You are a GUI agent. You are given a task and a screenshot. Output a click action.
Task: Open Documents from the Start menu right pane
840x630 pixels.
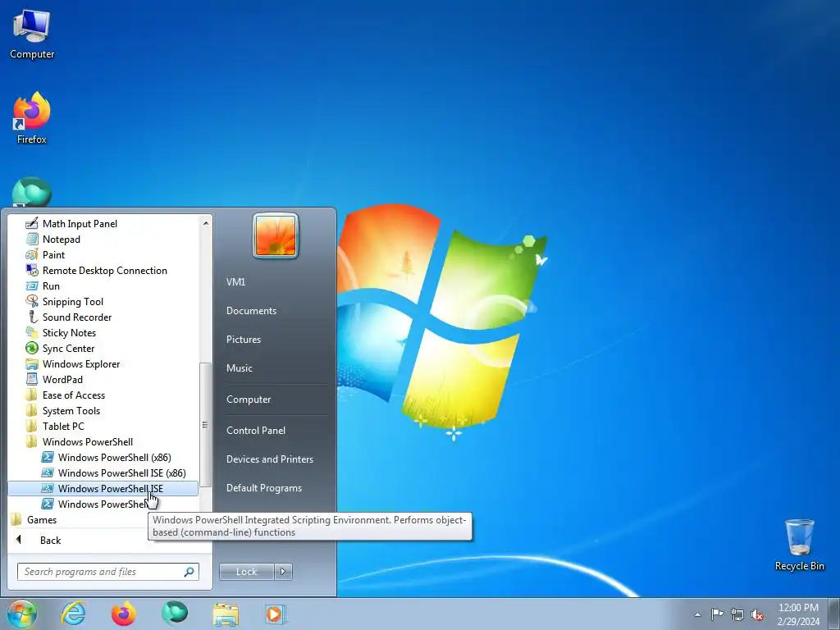point(251,311)
